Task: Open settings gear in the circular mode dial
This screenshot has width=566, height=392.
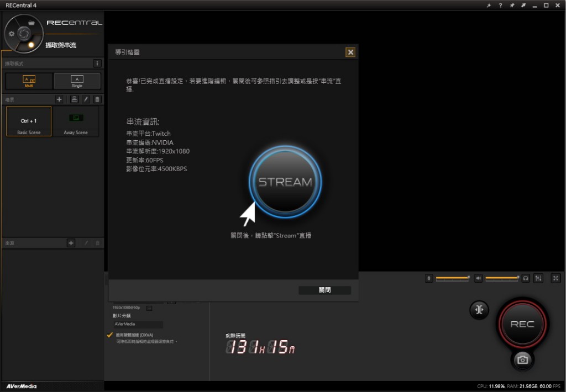Action: point(12,34)
